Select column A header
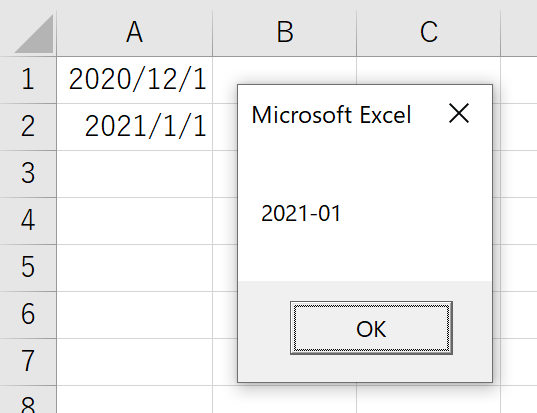This screenshot has height=413, width=537. click(135, 32)
